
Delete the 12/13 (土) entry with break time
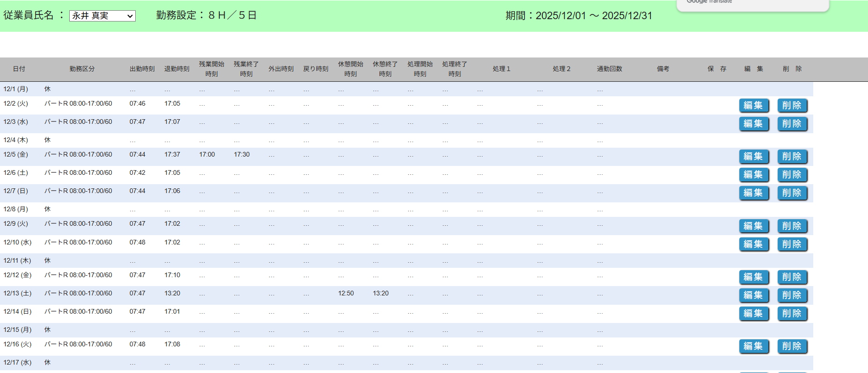[x=792, y=295]
